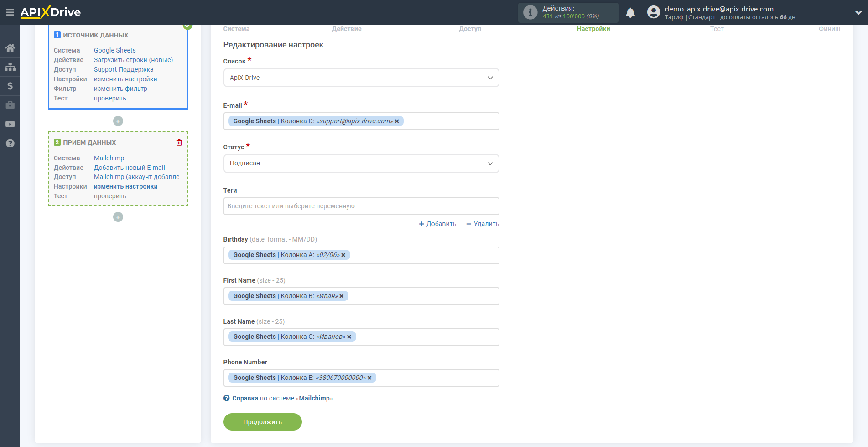The width and height of the screenshot is (868, 447).
Task: Click the Продолжить button
Action: [263, 422]
